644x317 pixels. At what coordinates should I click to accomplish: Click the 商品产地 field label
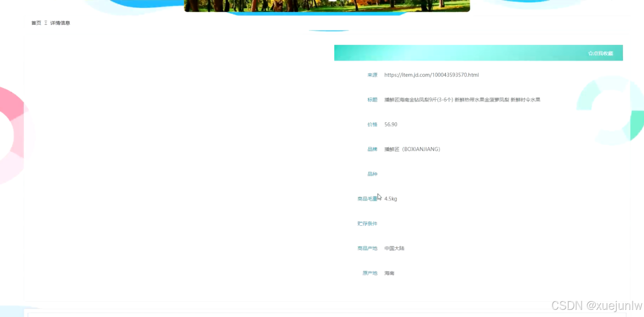point(367,248)
